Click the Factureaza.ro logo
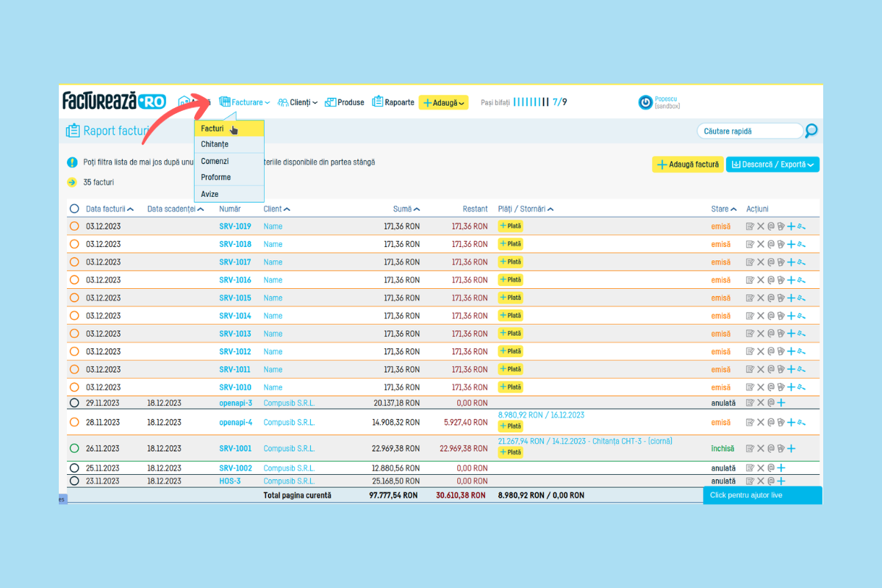This screenshot has height=588, width=882. pos(114,101)
